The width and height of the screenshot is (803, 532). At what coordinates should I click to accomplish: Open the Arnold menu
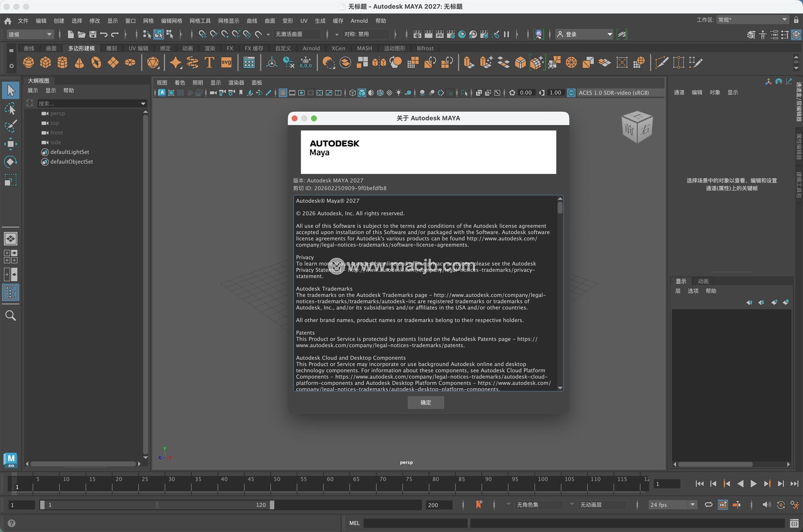click(x=359, y=20)
